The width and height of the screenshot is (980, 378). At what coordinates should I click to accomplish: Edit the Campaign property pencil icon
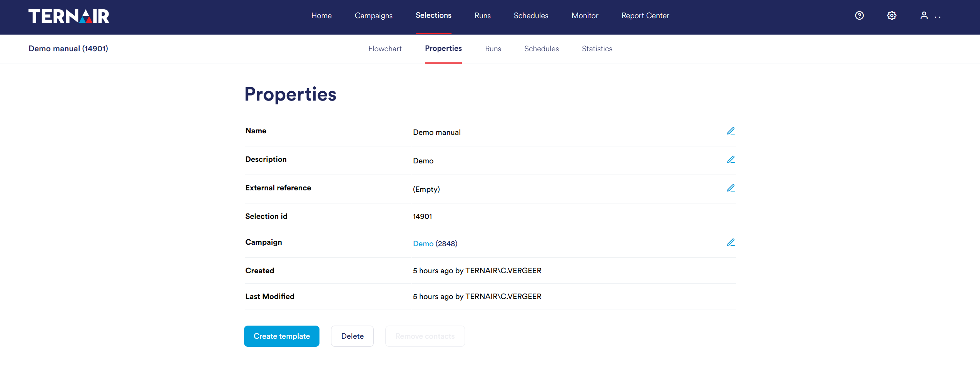click(731, 243)
